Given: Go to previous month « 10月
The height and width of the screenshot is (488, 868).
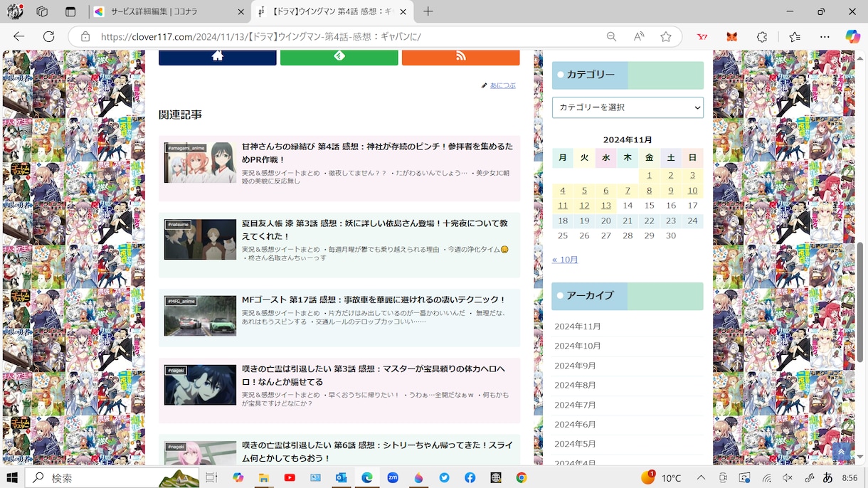Looking at the screenshot, I should 565,260.
